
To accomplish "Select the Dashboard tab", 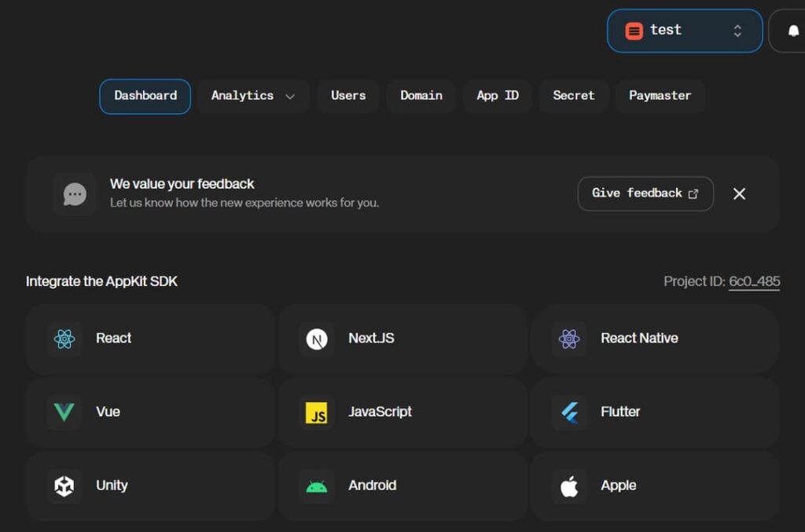I will coord(145,96).
